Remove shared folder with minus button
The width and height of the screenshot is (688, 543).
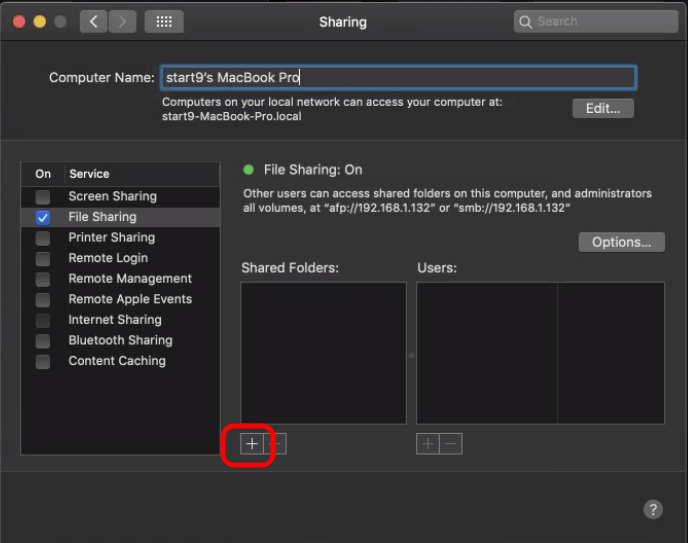276,444
